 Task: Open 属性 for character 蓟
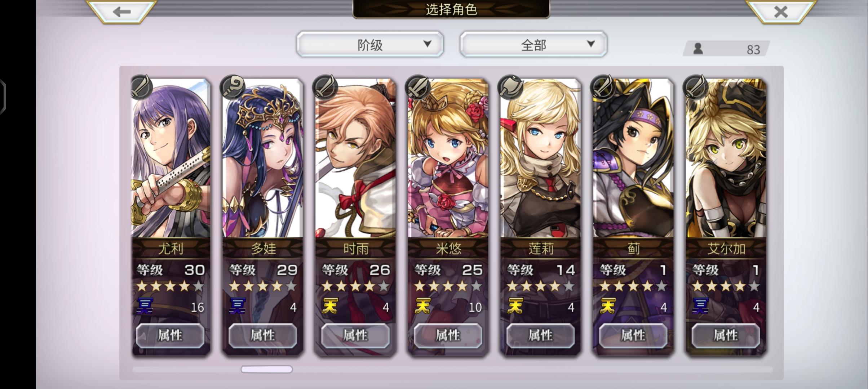(x=633, y=336)
